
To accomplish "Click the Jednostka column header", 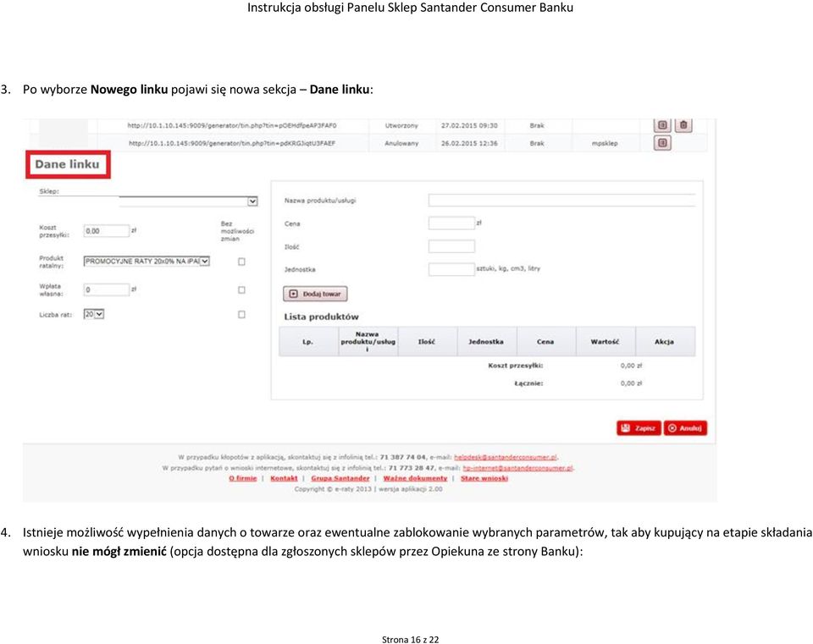I will (487, 341).
